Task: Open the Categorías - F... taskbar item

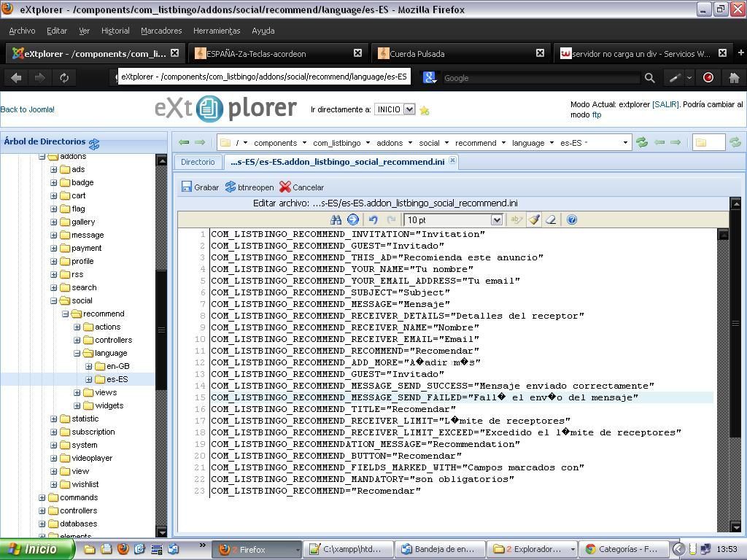Action: (x=624, y=549)
